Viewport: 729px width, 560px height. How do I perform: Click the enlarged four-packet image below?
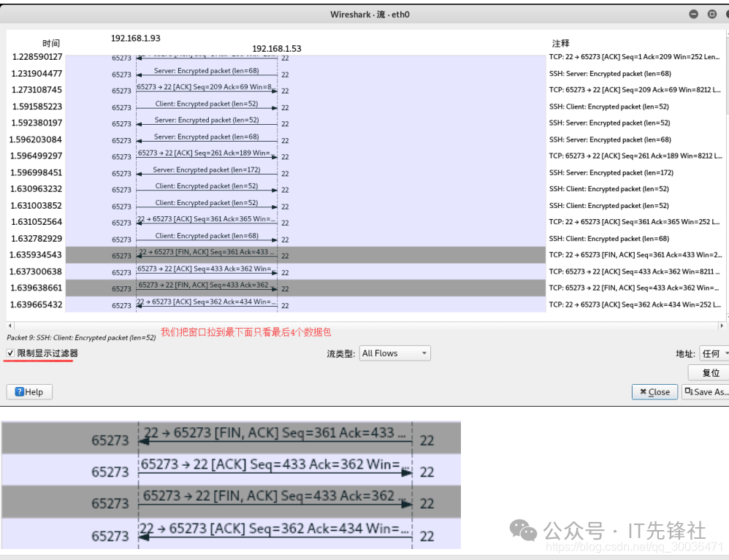click(x=231, y=485)
